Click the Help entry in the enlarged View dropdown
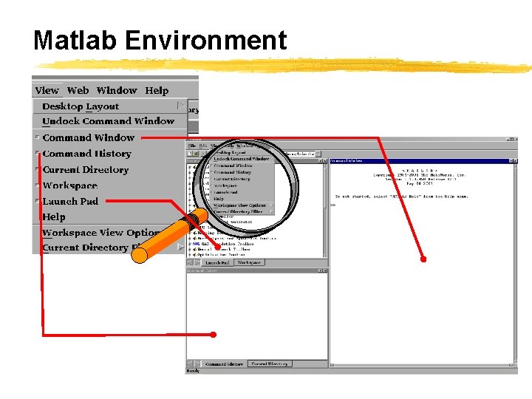 pyautogui.click(x=54, y=216)
